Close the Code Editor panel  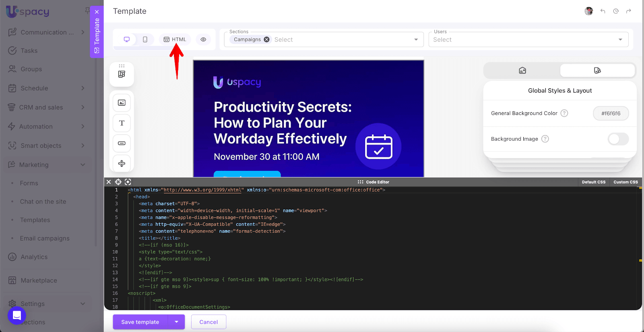[x=109, y=182]
